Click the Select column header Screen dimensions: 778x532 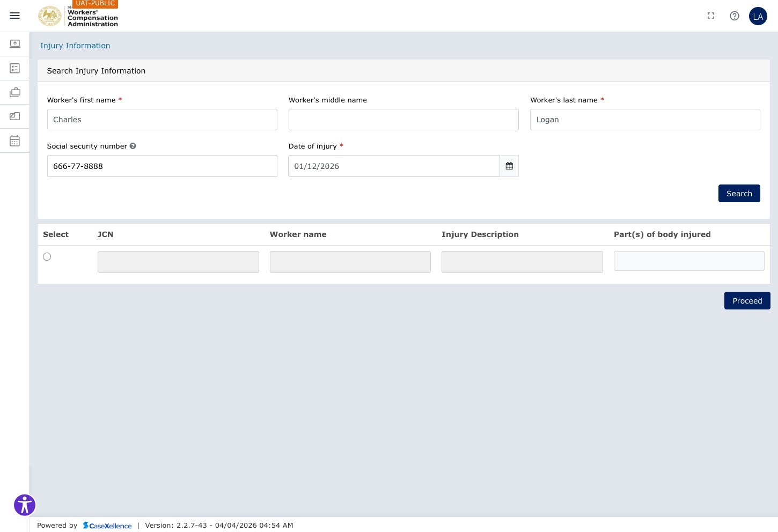[x=56, y=234]
